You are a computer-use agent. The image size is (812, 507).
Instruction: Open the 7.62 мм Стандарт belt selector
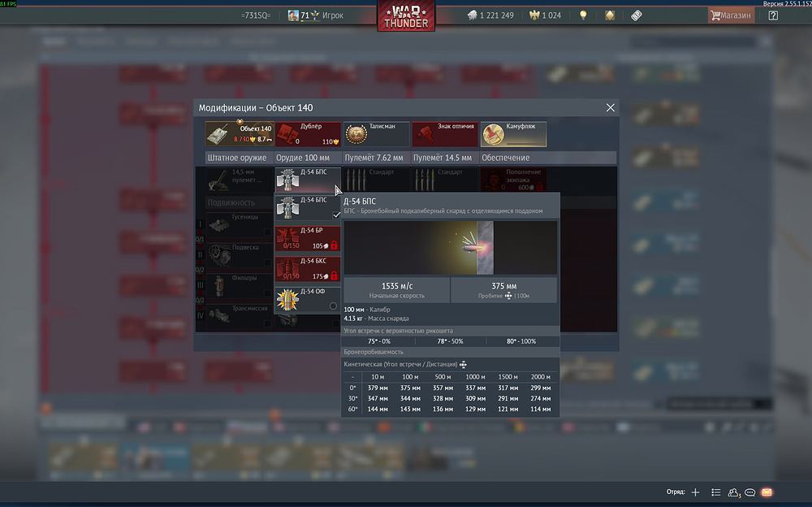point(376,180)
